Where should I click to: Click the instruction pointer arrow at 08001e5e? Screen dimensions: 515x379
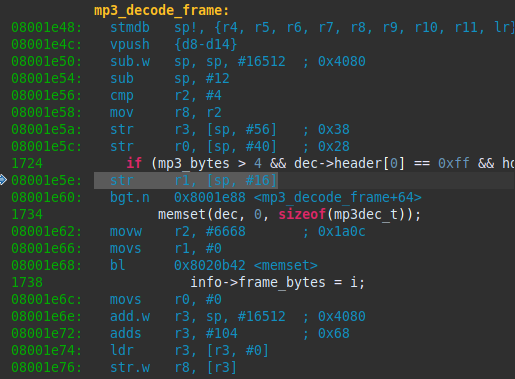[3, 180]
